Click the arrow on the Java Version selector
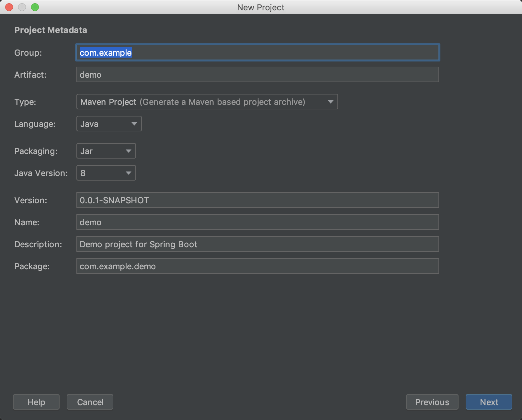The height and width of the screenshot is (420, 522). point(129,173)
